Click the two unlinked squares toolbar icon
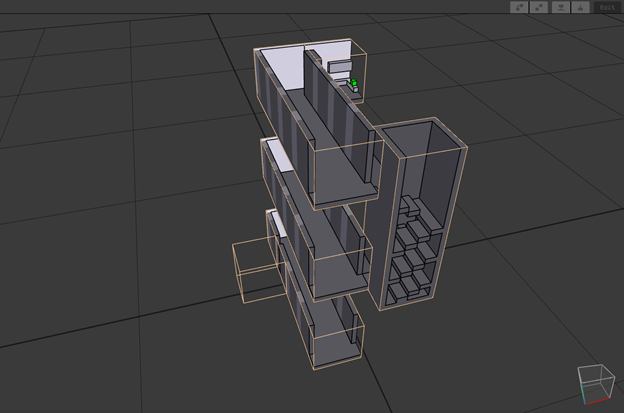 [x=539, y=7]
